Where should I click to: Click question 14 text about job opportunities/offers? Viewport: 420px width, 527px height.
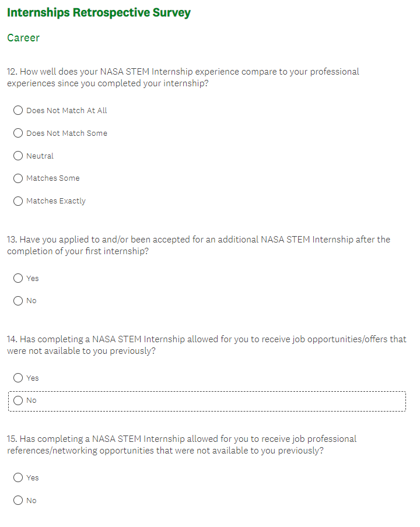(x=206, y=345)
